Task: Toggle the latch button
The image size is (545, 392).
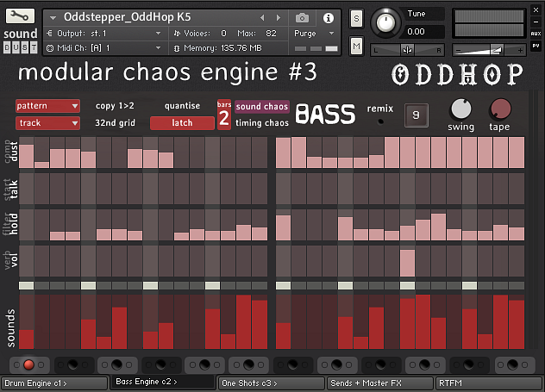Action: (182, 123)
